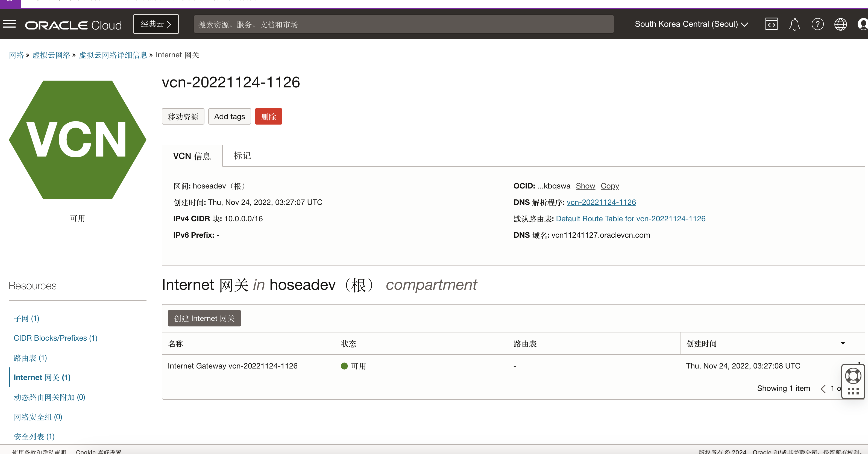Click 创建 Internet 网关 button
The image size is (868, 454).
(204, 318)
